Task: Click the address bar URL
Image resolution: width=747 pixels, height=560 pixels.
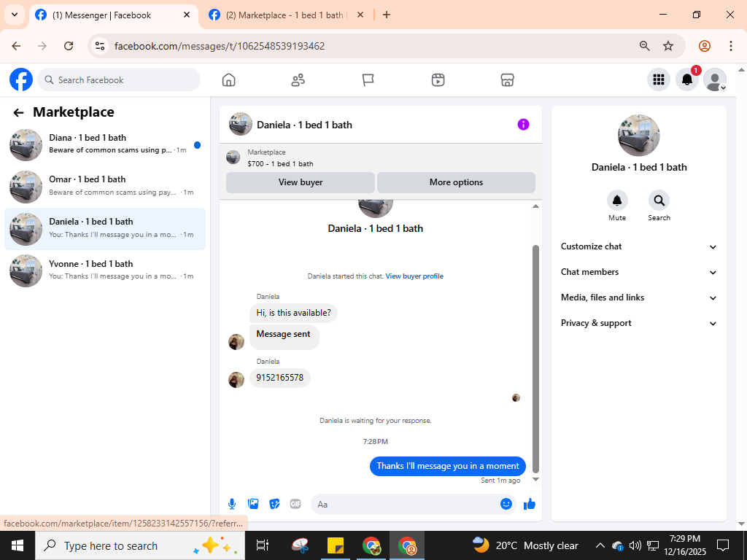Action: click(x=220, y=46)
